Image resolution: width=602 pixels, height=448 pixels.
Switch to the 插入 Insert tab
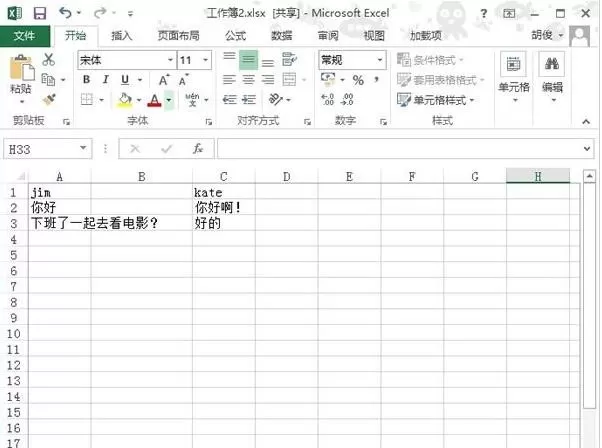121,36
